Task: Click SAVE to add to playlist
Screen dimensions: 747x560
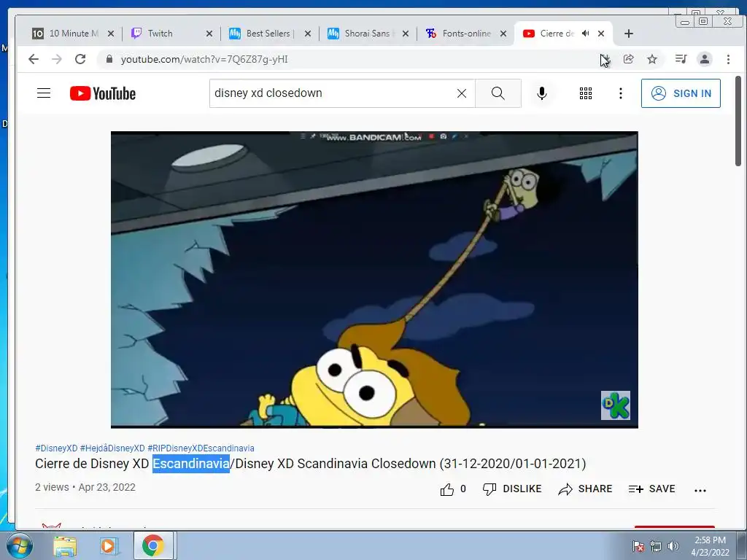Action: tap(651, 489)
